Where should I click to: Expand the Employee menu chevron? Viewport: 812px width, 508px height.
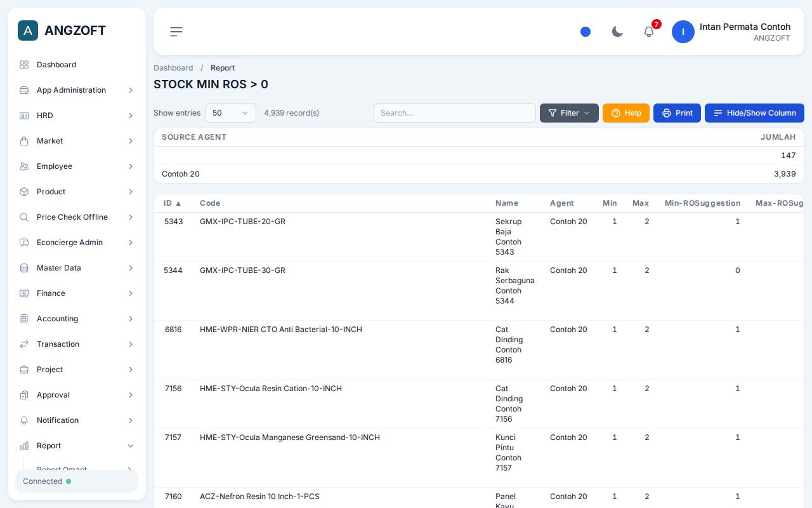point(131,166)
